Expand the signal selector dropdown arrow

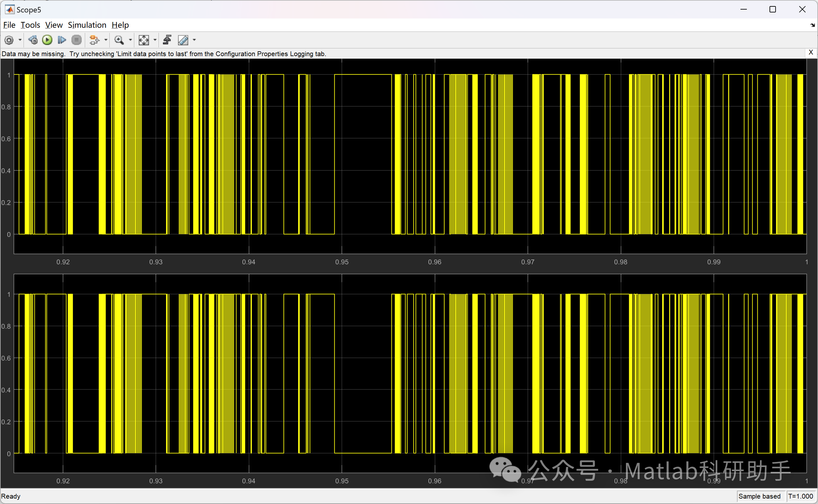tap(106, 40)
